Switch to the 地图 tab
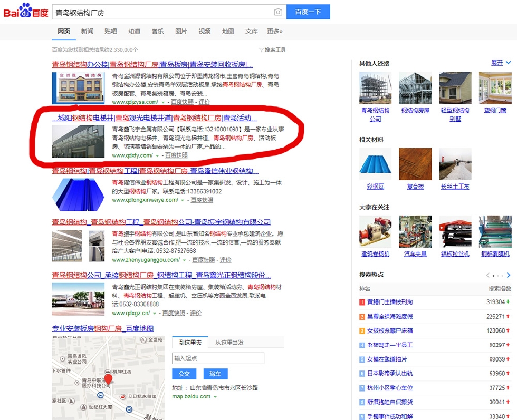This screenshot has width=517, height=420. (228, 31)
